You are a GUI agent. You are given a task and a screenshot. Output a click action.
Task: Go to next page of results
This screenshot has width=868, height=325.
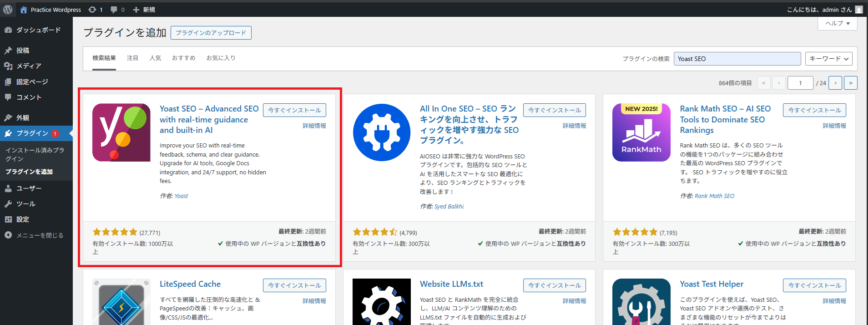pos(835,83)
